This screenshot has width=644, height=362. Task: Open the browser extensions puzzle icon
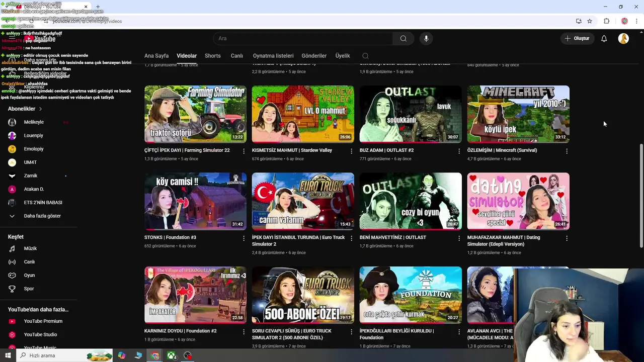pyautogui.click(x=606, y=21)
